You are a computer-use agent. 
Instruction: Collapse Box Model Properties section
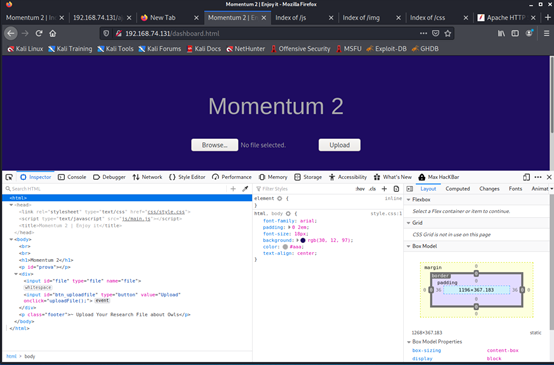409,342
